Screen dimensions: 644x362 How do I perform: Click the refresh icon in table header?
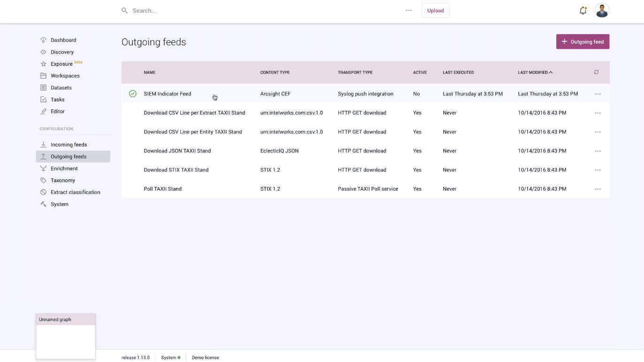tap(596, 72)
